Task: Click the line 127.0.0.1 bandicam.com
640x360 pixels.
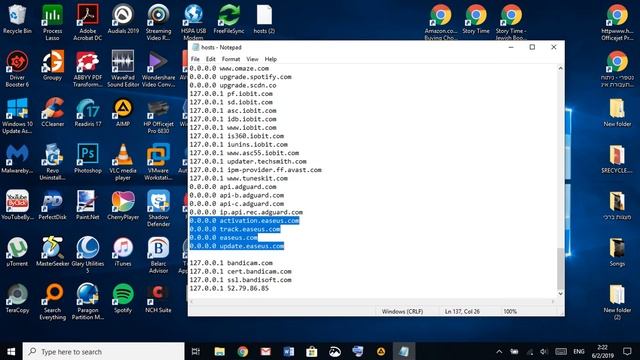Action: click(231, 263)
